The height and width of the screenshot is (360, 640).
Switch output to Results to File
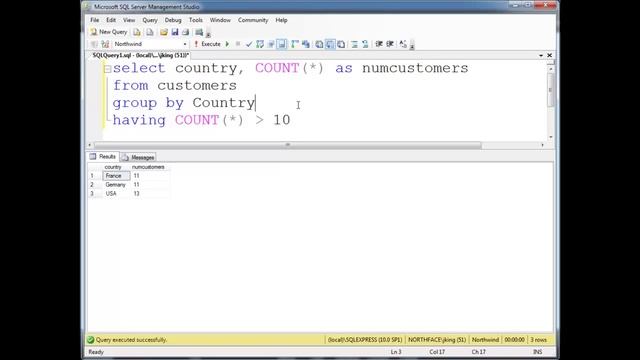click(x=341, y=44)
